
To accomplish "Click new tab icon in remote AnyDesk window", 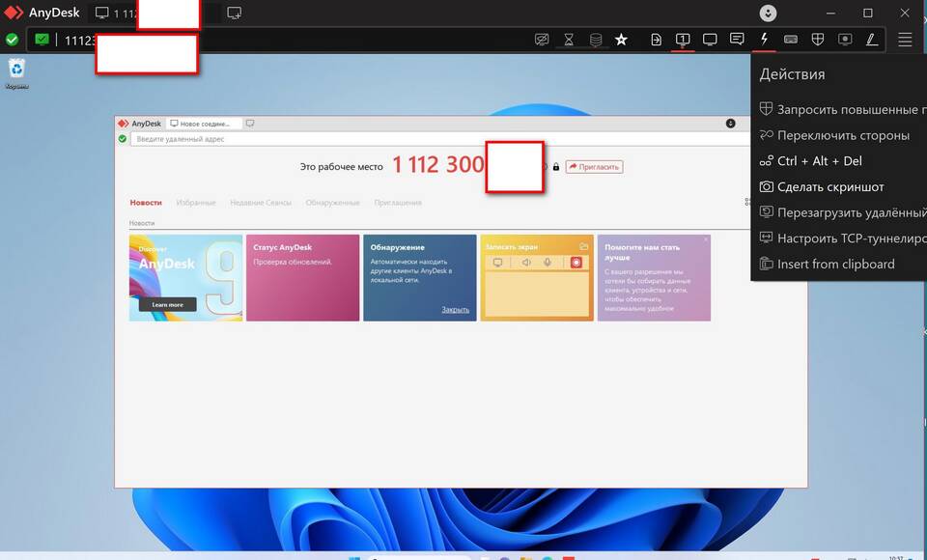I will pos(250,124).
